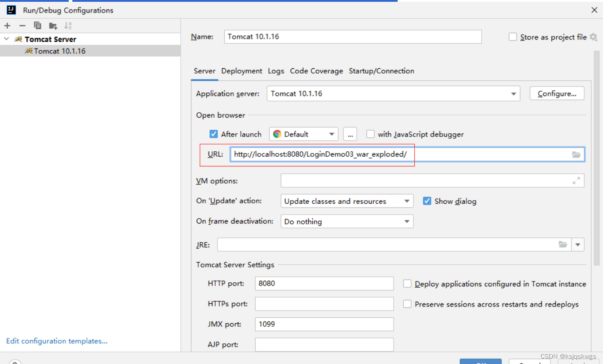Click the Tomcat Server Settings heading

coord(235,265)
